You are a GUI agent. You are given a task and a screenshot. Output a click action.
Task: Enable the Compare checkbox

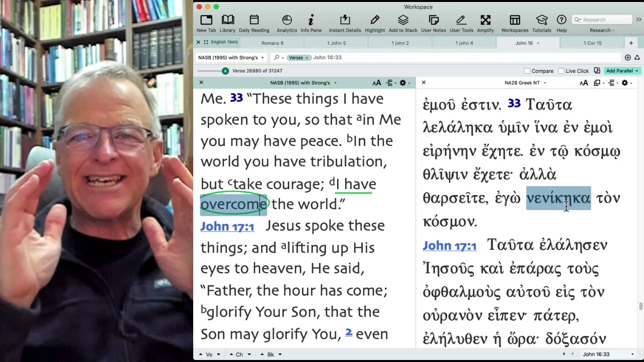pos(527,71)
